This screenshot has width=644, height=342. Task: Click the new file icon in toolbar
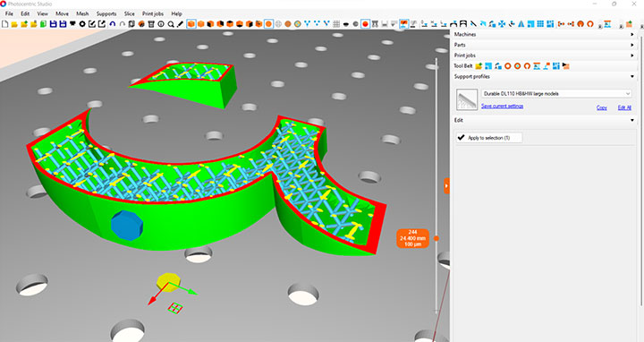(5, 24)
